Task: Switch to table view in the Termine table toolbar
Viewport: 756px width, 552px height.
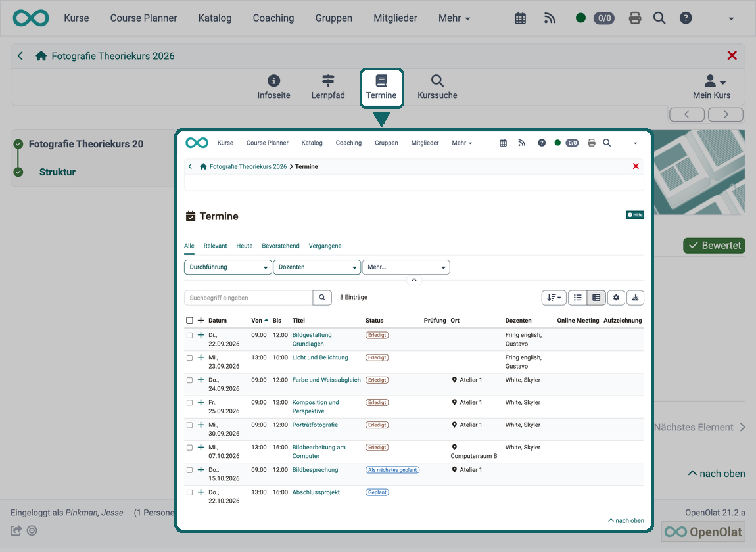Action: pos(596,298)
